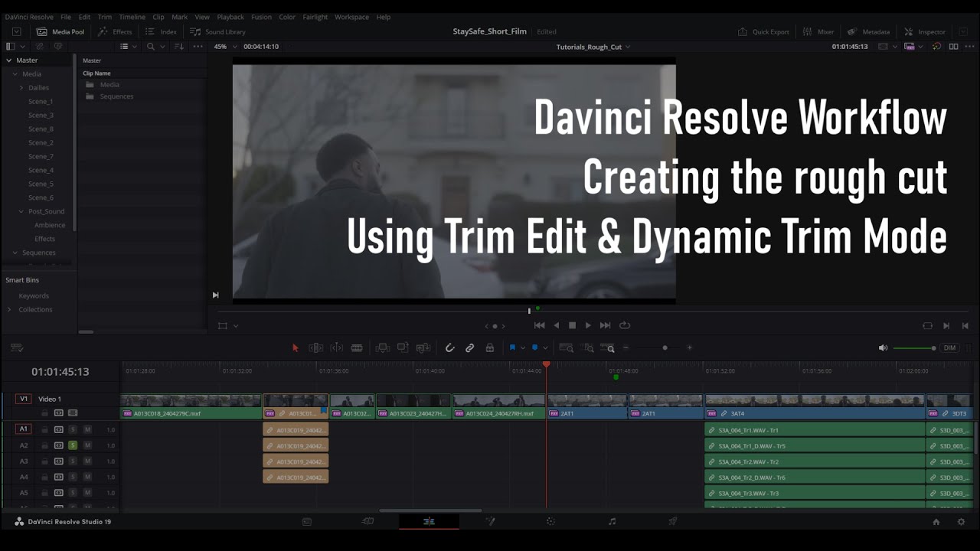The height and width of the screenshot is (551, 980).
Task: Click the Overwrite Clip toolbar icon
Action: [403, 347]
